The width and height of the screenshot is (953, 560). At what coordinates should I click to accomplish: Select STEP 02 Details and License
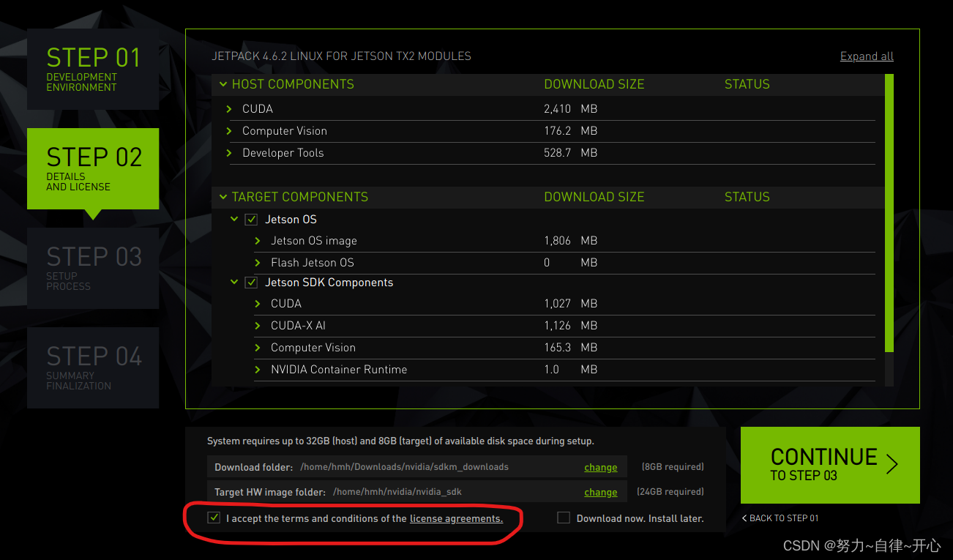pos(93,169)
